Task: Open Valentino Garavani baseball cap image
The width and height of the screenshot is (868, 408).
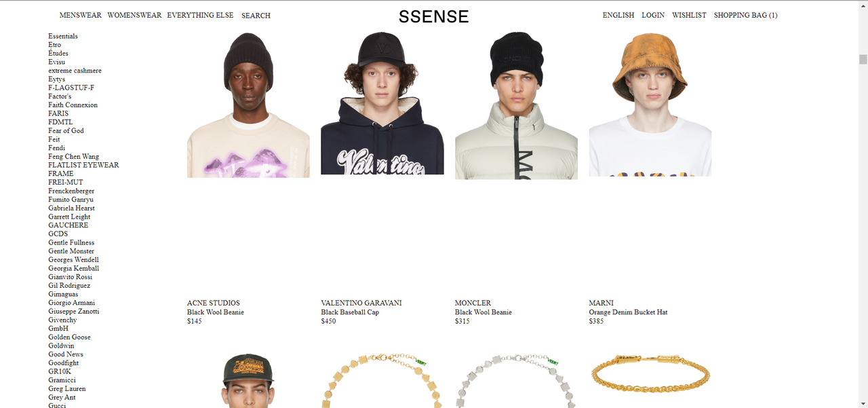Action: coord(382,103)
